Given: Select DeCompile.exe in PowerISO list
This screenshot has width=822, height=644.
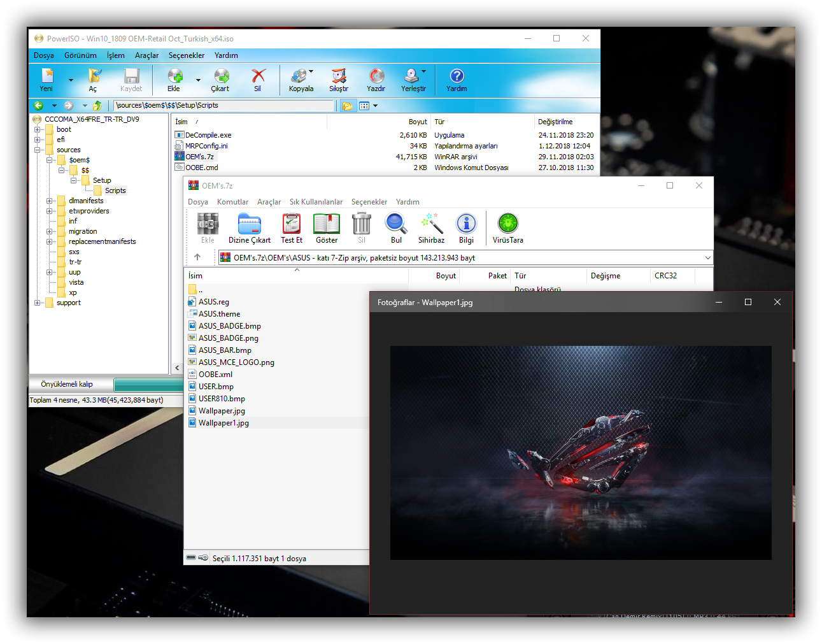Looking at the screenshot, I should 208,135.
